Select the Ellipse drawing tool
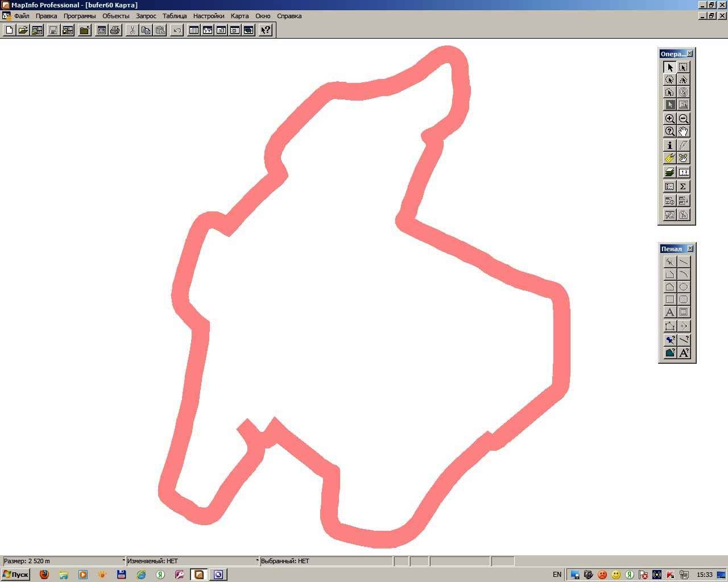This screenshot has width=728, height=582. 684,287
